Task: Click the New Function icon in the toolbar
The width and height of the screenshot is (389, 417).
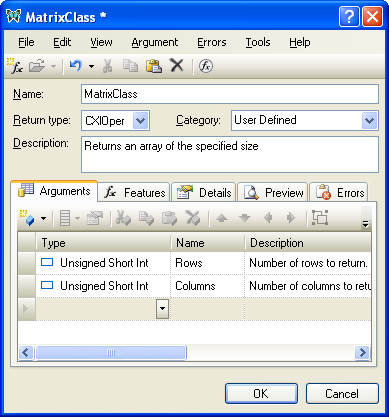Action: [15, 66]
